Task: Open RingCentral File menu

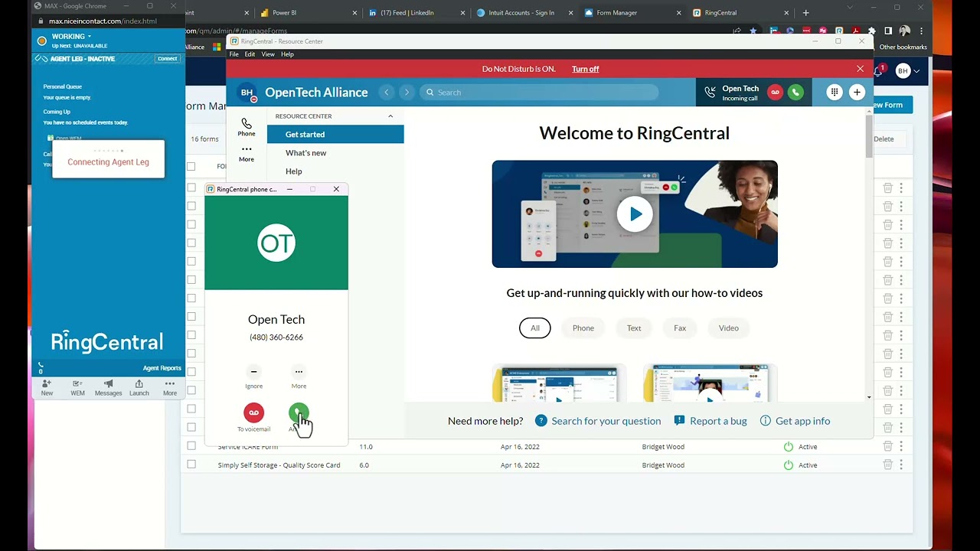Action: (234, 54)
